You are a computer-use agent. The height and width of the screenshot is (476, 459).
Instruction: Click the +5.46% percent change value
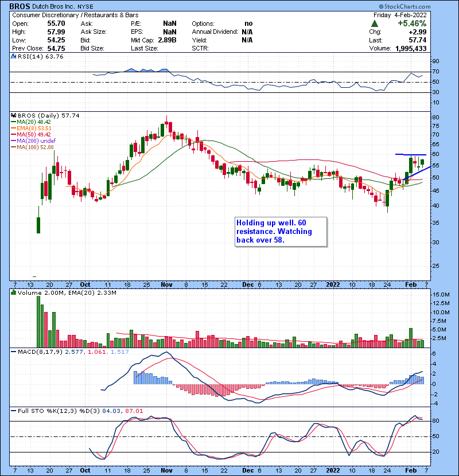pyautogui.click(x=412, y=24)
